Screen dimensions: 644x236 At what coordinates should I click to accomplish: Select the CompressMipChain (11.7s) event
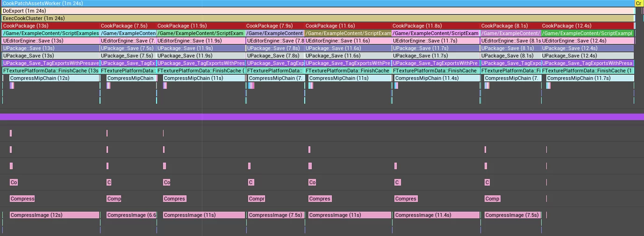click(590, 78)
